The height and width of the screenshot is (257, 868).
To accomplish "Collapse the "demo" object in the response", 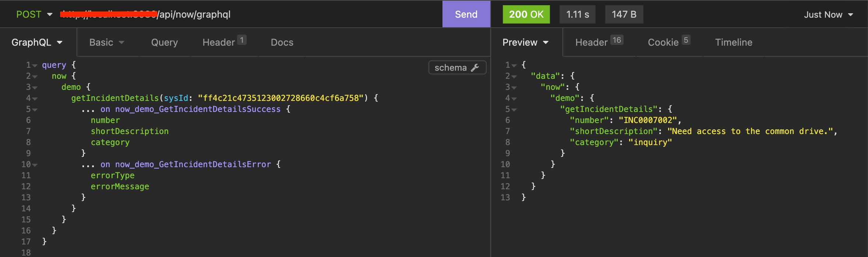I will pos(514,99).
